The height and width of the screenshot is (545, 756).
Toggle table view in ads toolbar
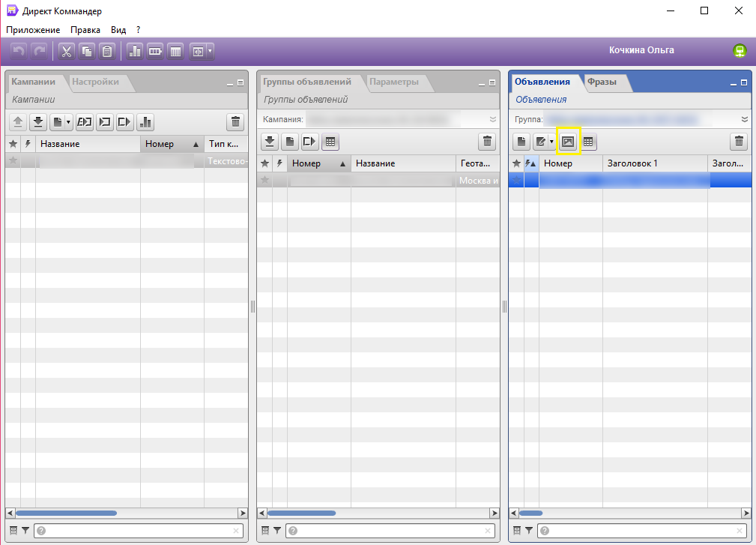click(588, 142)
